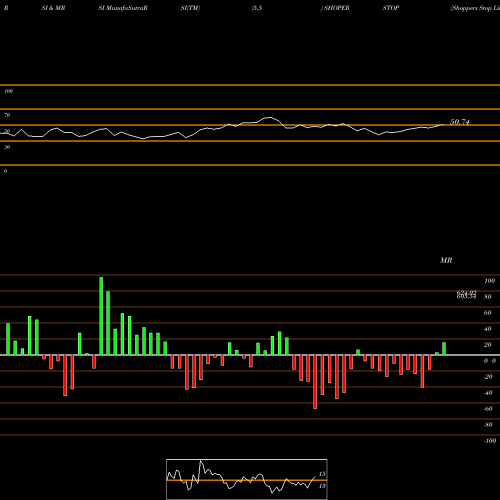Click the SI(TM) header text

(190, 8)
